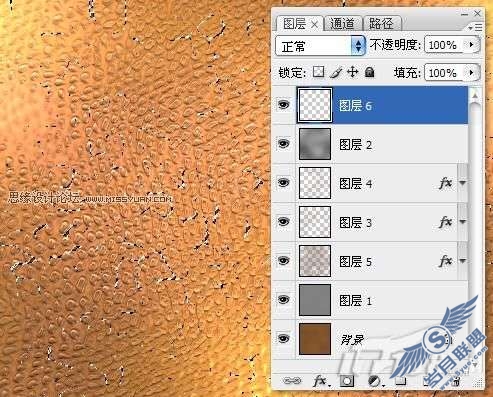
Task: Lock transparent pixels
Action: click(x=319, y=72)
